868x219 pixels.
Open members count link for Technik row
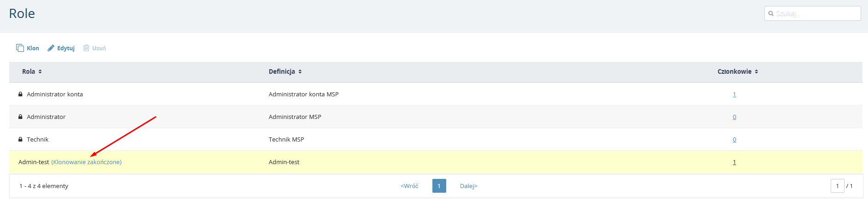pos(734,140)
